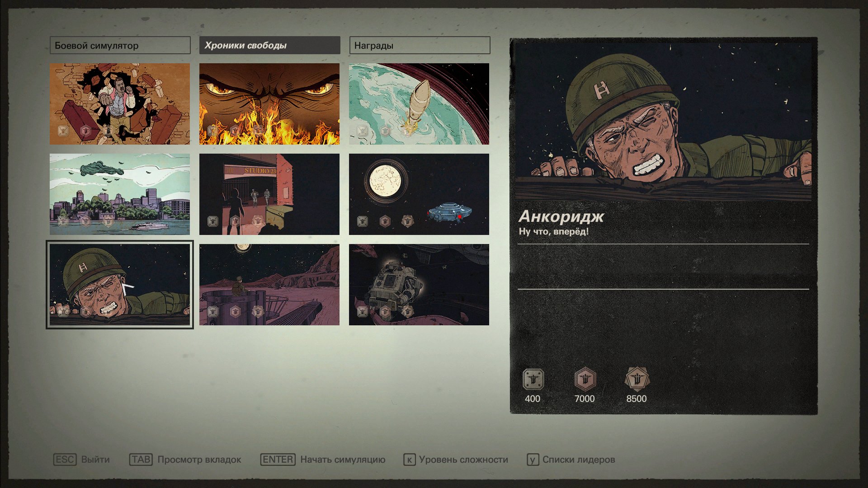Click the hexagonal medal above score 7000
This screenshot has height=488, width=868.
tap(585, 380)
